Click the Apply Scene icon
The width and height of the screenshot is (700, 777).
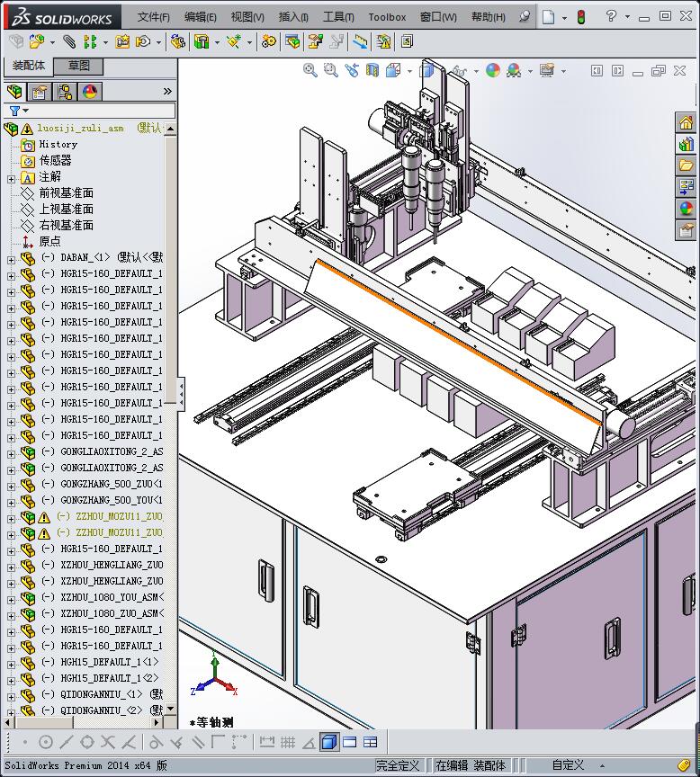click(514, 70)
